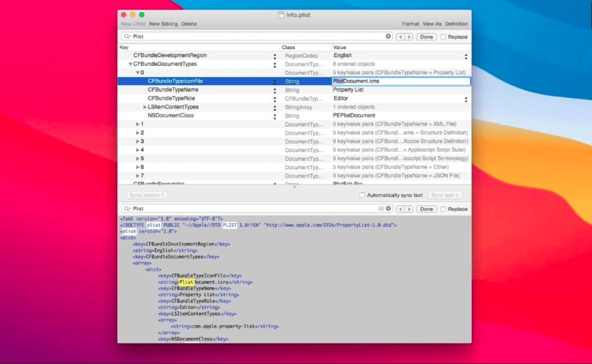Open the Editor role value dropdown

point(466,99)
